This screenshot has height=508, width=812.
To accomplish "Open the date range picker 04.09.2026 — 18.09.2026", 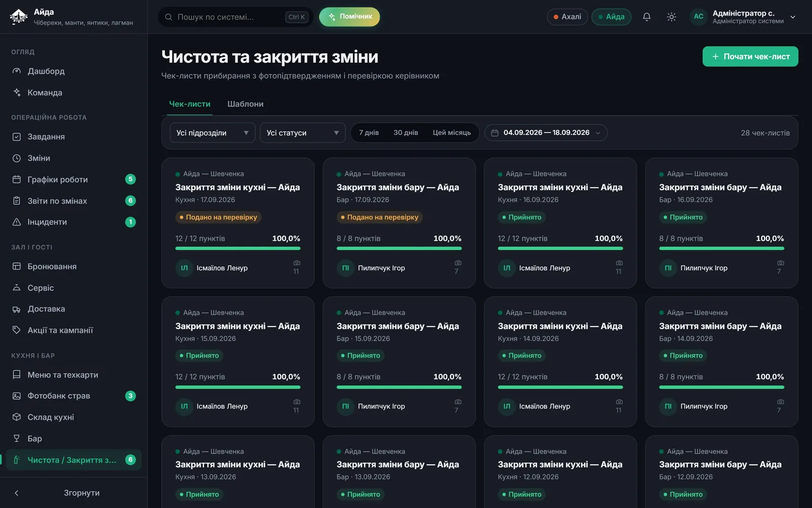I will [546, 133].
